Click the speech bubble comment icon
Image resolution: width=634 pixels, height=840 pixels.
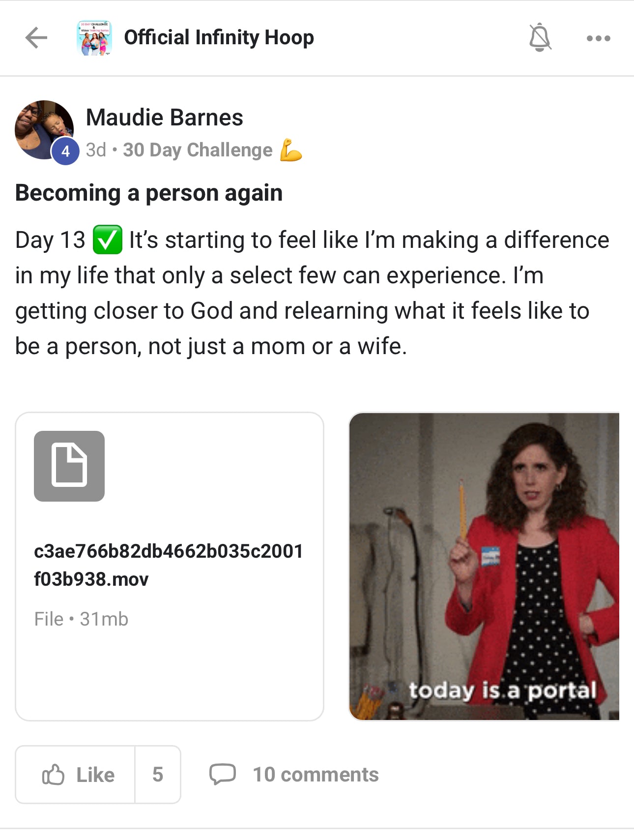click(x=223, y=774)
